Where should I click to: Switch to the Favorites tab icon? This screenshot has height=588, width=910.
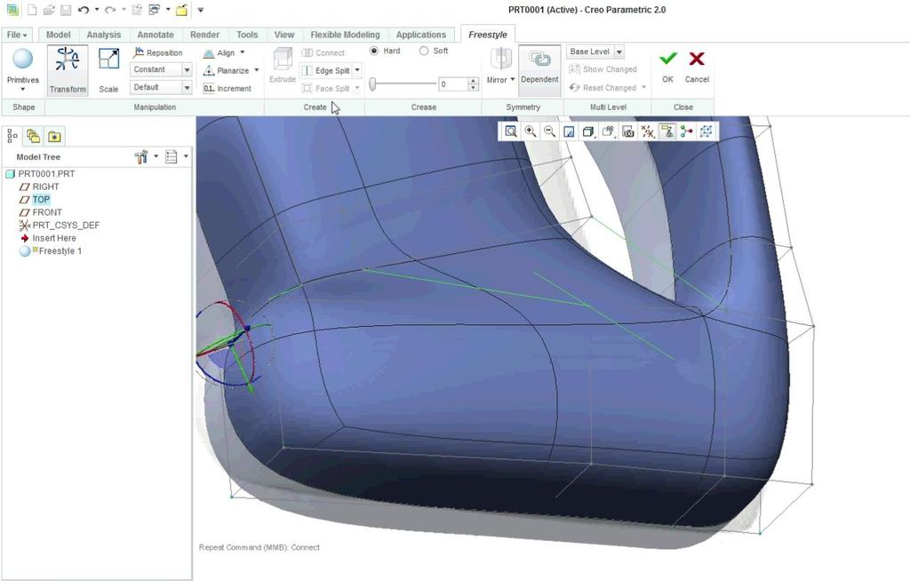coord(54,136)
